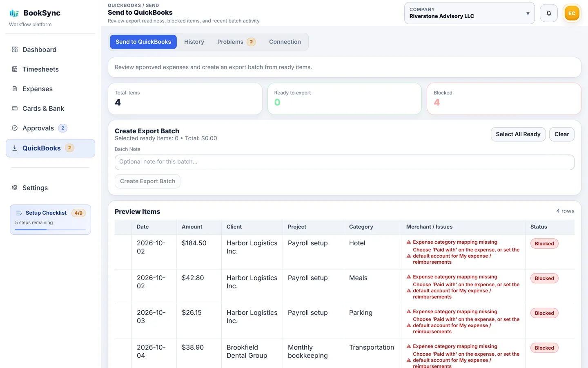Click warning icon beside the $42.80 row's category mapping issue

tap(409, 277)
